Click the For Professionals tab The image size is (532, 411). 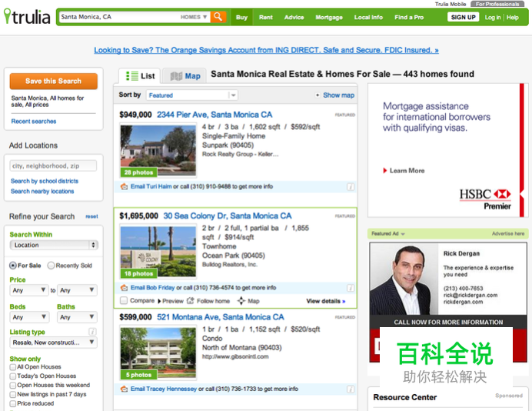click(497, 4)
